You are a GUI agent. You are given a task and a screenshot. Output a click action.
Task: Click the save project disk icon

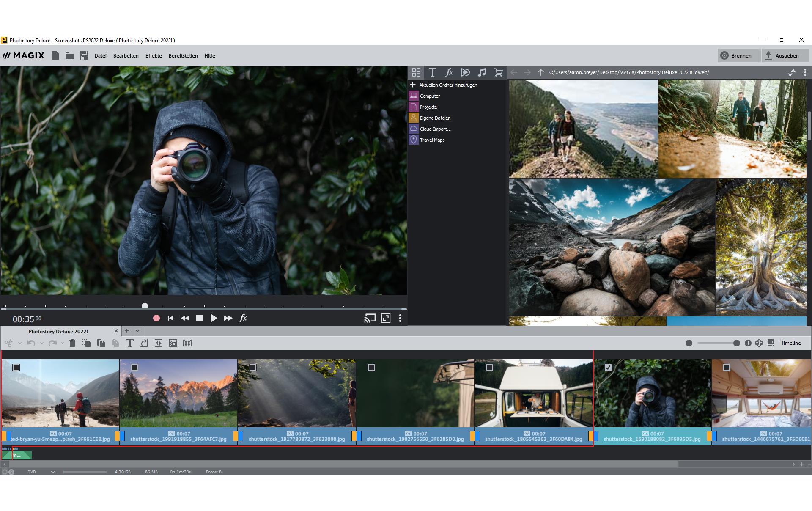click(x=84, y=55)
